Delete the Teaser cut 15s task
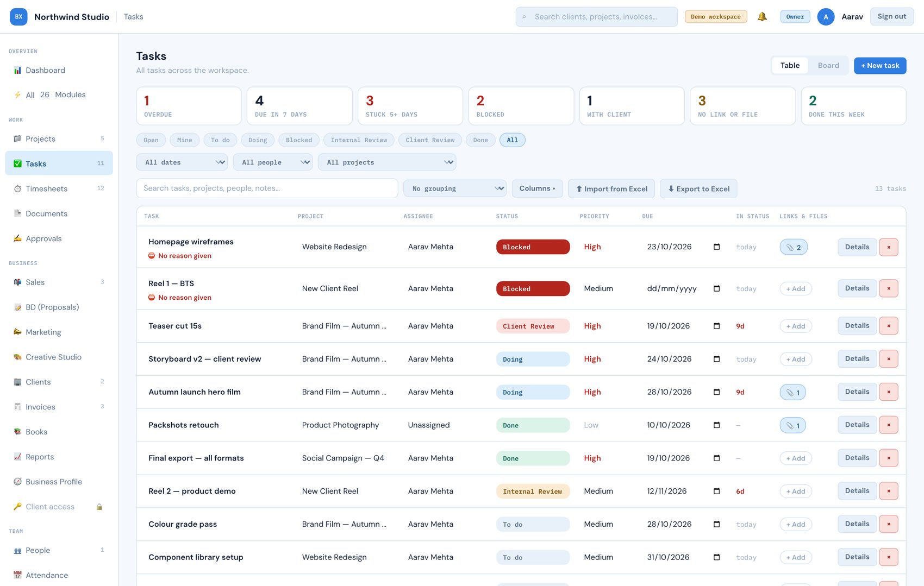 tap(889, 326)
